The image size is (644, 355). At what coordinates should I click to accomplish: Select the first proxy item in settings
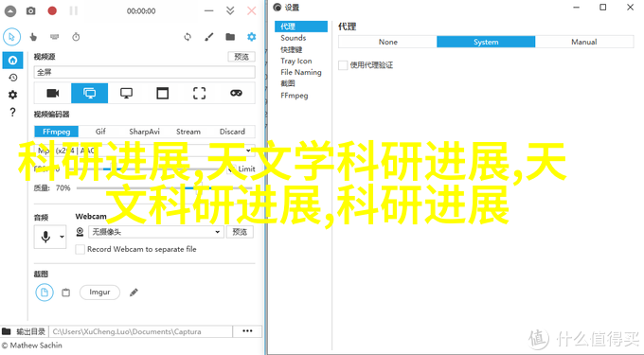(x=301, y=27)
